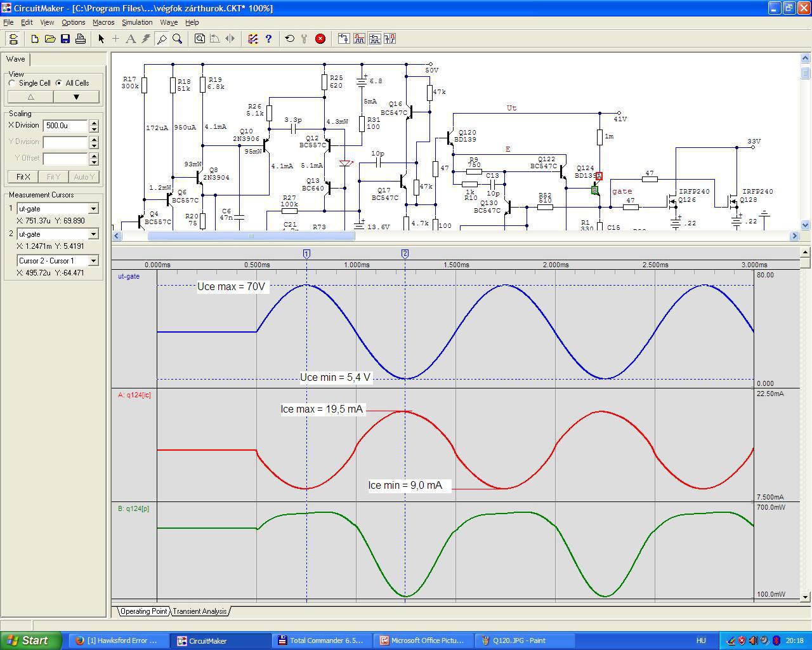The height and width of the screenshot is (650, 812).
Task: Click the print icon in toolbar
Action: tap(81, 39)
